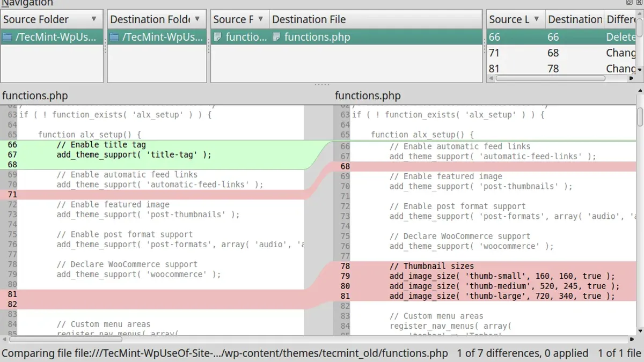This screenshot has width=644, height=362.
Task: Click file icon beside functions.php in Destination File
Action: (276, 37)
